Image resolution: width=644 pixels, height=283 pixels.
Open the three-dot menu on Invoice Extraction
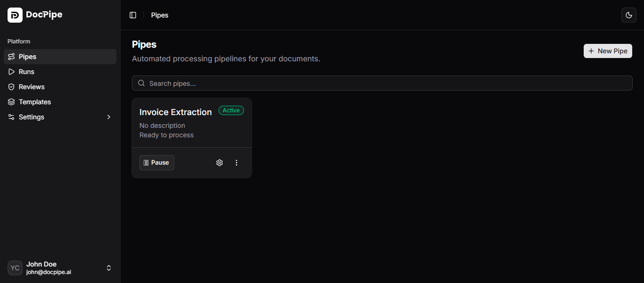tap(236, 162)
